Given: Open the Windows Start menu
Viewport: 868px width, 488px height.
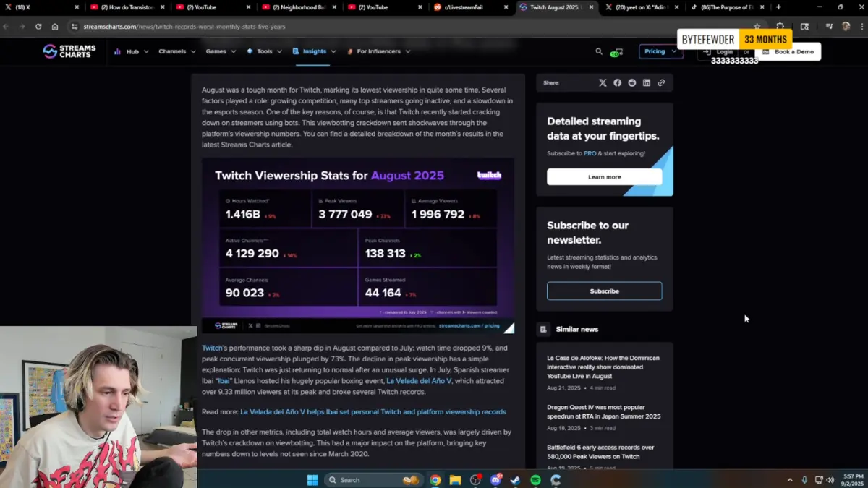Looking at the screenshot, I should tap(312, 480).
